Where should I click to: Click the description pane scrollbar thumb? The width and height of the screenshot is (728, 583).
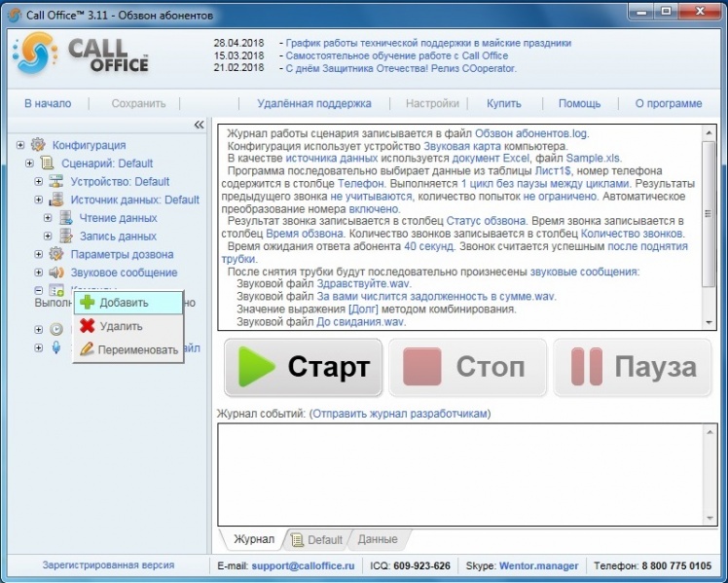709,214
